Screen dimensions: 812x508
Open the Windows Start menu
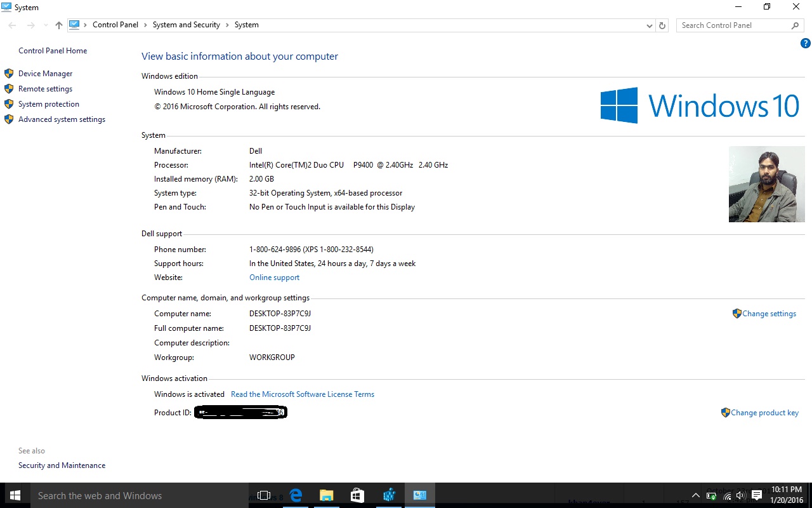[15, 495]
